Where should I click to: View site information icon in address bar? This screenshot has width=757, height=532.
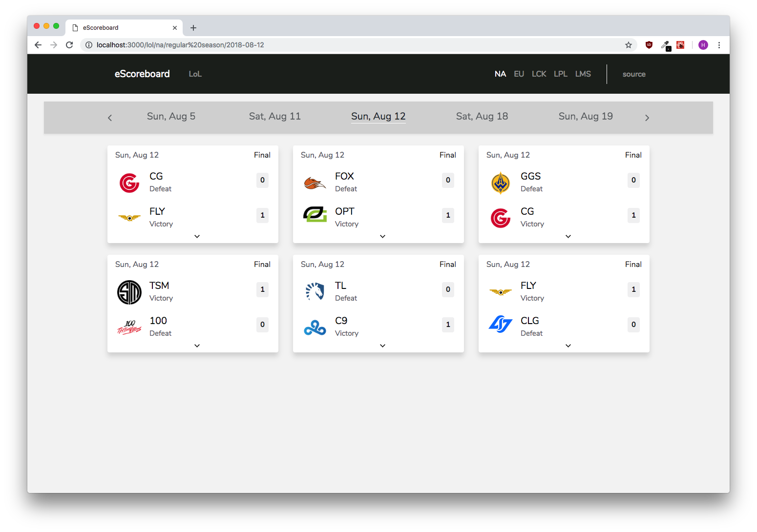click(x=89, y=45)
